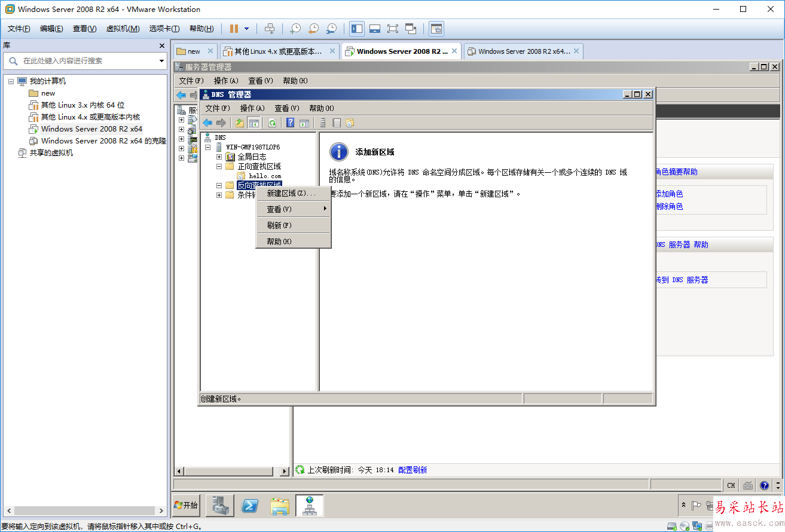Select 帮助(H) in the context menu
This screenshot has height=532, width=785.
pos(294,241)
